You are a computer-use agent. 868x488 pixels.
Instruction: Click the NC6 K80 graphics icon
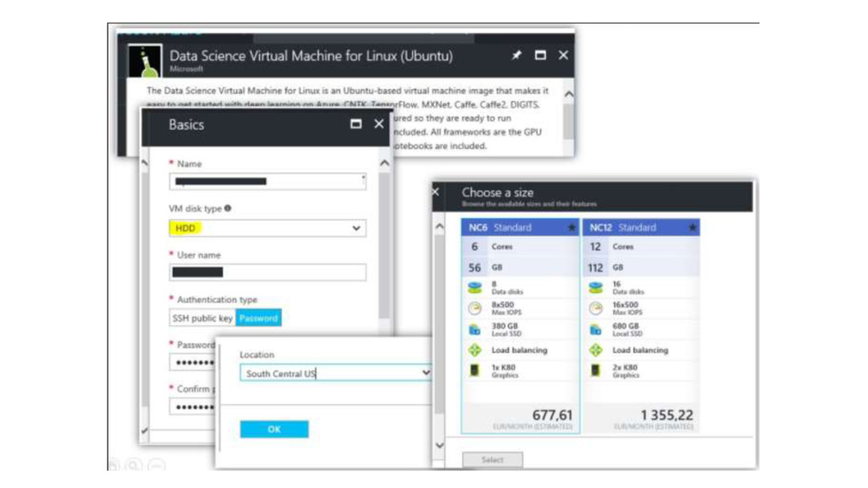[x=475, y=370]
